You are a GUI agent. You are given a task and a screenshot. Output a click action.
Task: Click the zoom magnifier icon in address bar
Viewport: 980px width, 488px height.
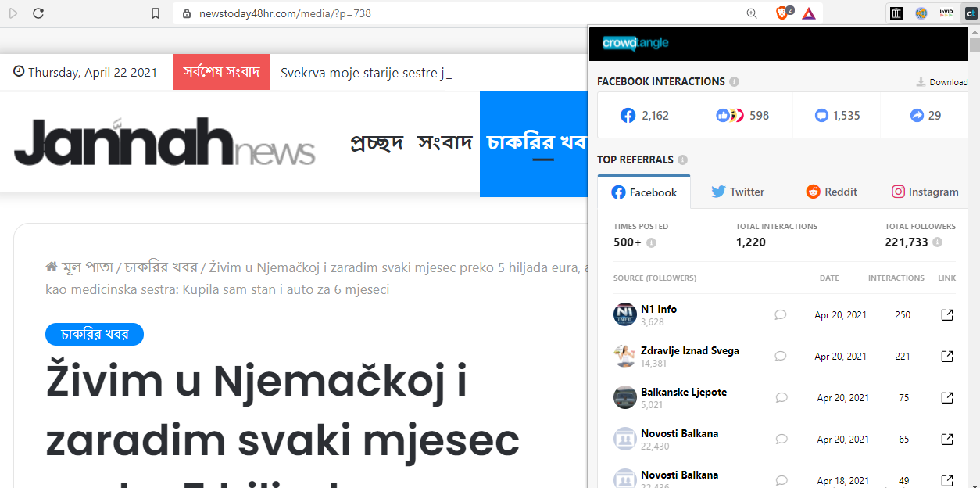(x=752, y=13)
